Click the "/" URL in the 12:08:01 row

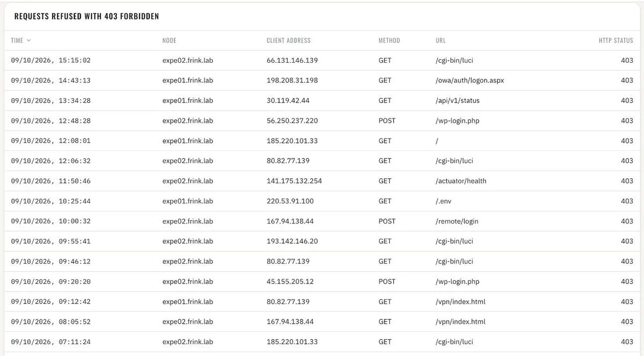point(437,141)
